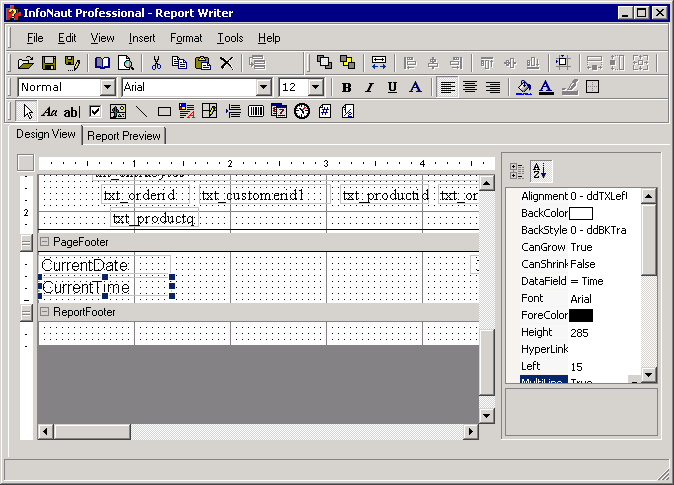674x485 pixels.
Task: Toggle Underline formatting
Action: point(392,88)
